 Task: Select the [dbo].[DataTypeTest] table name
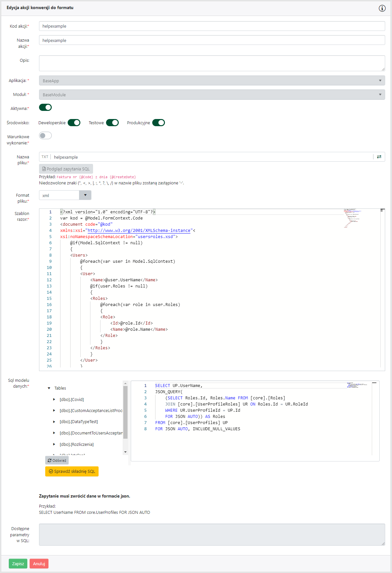79,422
